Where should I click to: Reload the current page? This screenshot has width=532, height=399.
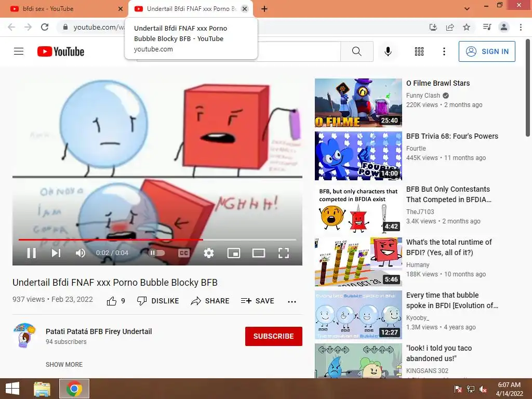[x=45, y=27]
